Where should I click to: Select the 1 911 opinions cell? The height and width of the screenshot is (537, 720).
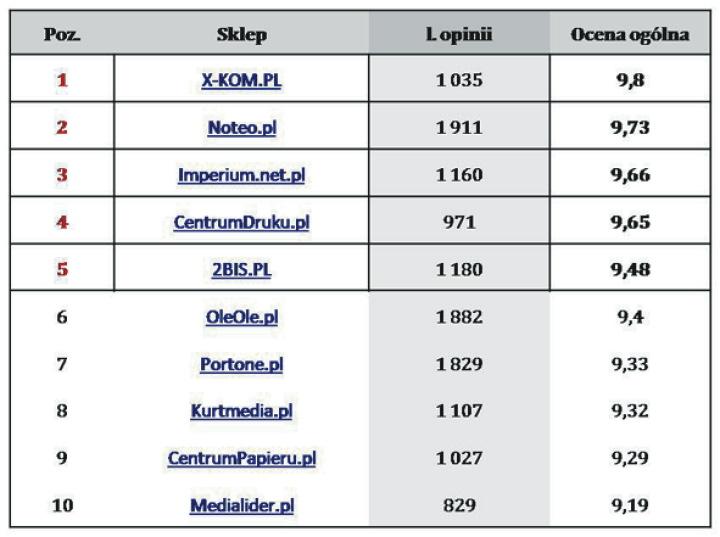point(459,128)
